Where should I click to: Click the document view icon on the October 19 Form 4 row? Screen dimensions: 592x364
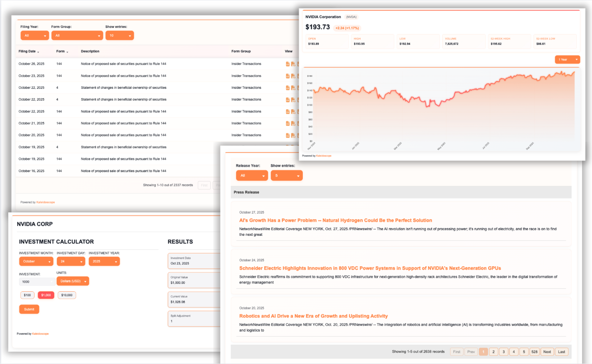pyautogui.click(x=288, y=147)
